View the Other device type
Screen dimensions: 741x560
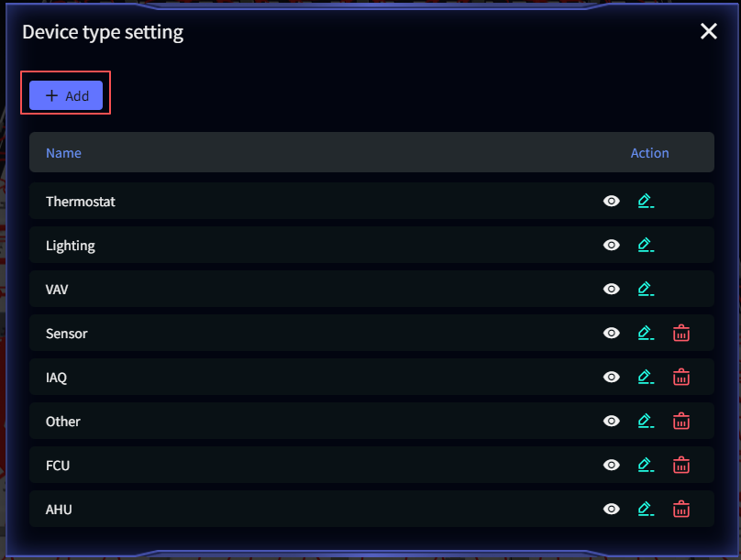tap(612, 421)
